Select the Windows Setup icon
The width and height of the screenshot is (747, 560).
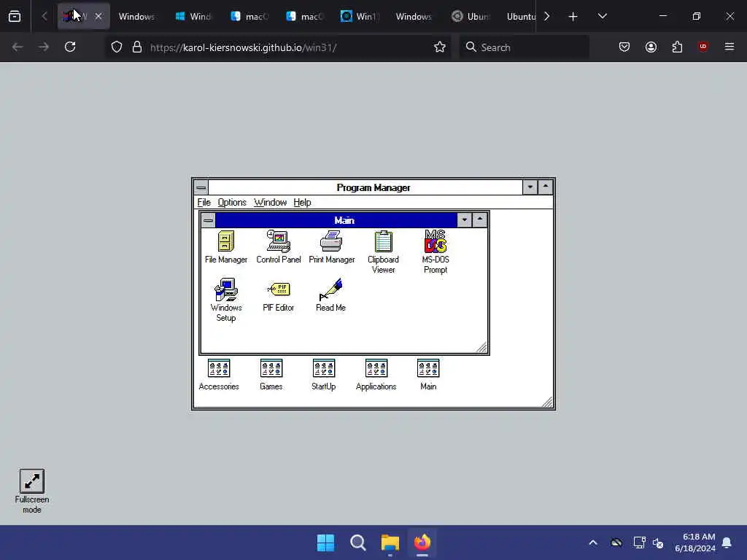[226, 300]
